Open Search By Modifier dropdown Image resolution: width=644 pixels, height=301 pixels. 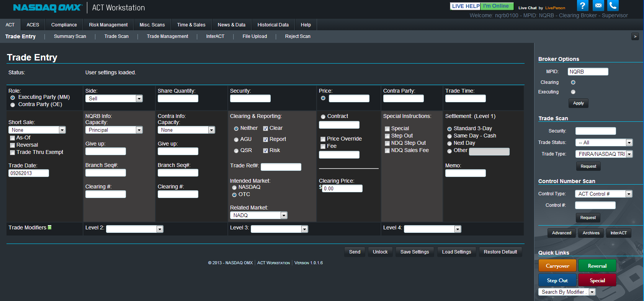(x=567, y=292)
